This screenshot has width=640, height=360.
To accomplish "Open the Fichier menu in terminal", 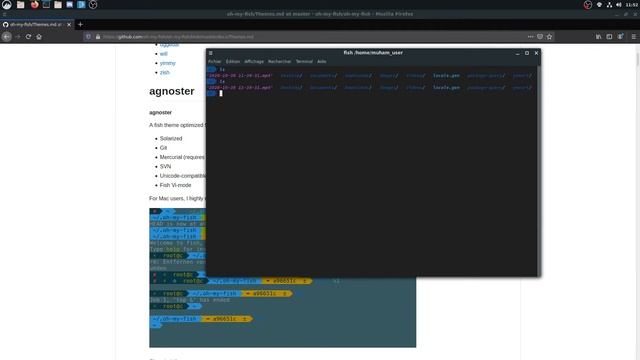I will [214, 61].
